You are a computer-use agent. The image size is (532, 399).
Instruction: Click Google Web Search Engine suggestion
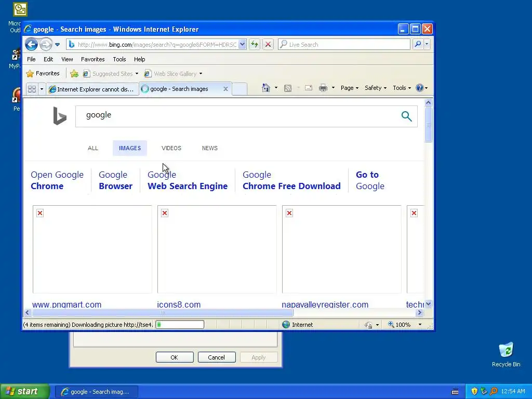pyautogui.click(x=187, y=180)
